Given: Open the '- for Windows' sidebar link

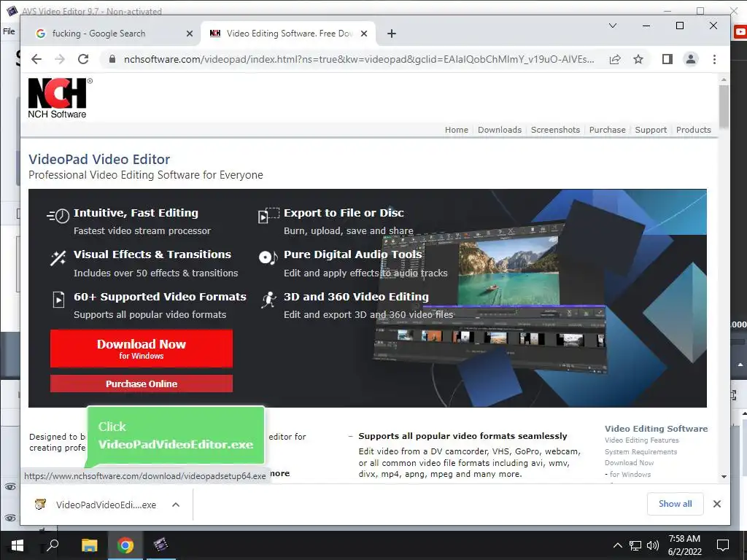Looking at the screenshot, I should (627, 474).
